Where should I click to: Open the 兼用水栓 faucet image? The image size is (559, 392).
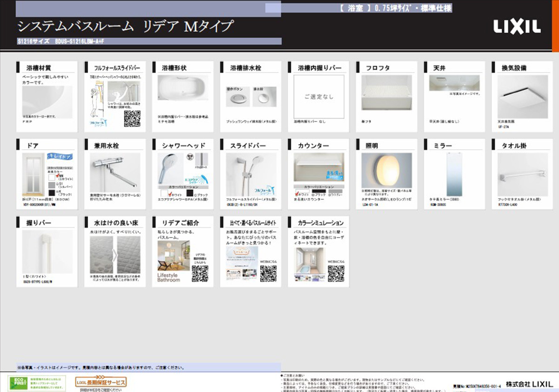click(x=115, y=172)
